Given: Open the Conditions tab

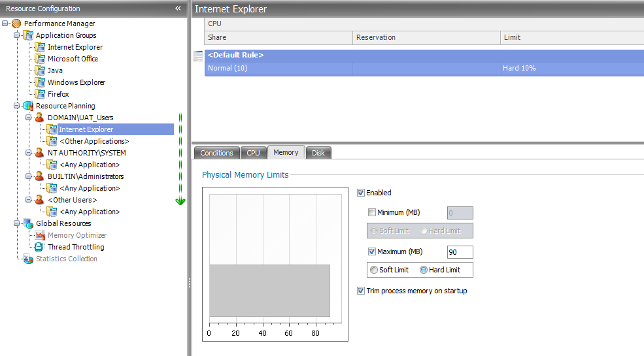Looking at the screenshot, I should 216,153.
